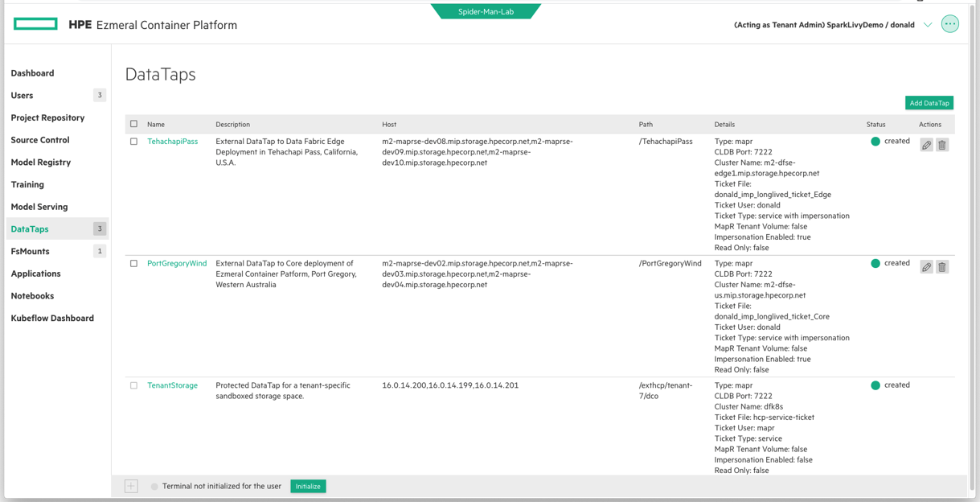Toggle the select-all DataTaps checkbox
The height and width of the screenshot is (502, 980).
click(134, 124)
